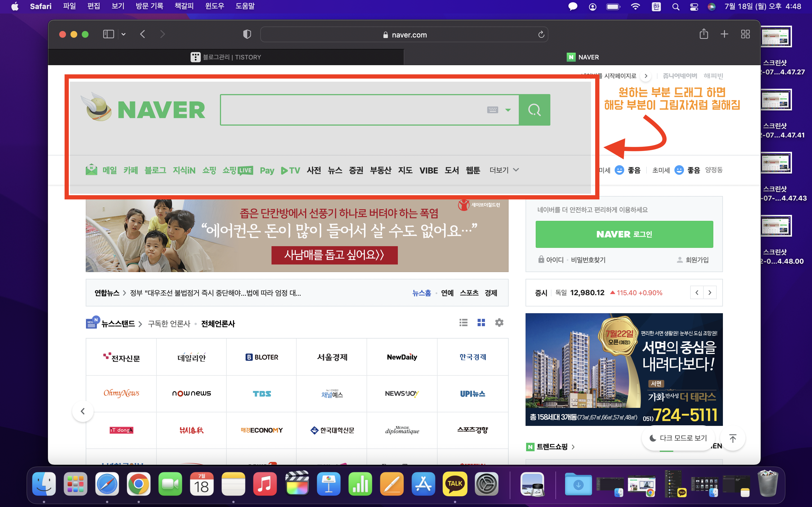This screenshot has width=812, height=507.
Task: Click the NAVER 로그인 button
Action: point(624,234)
